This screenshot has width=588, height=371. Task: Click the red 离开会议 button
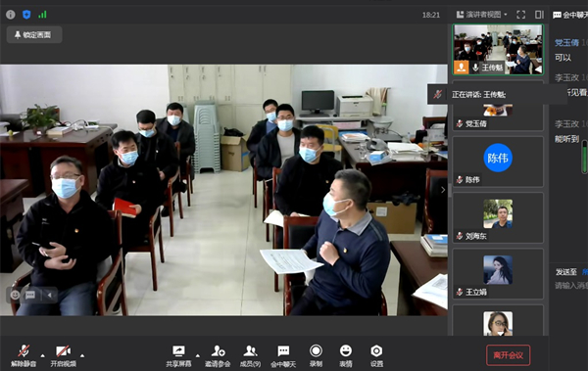[508, 355]
